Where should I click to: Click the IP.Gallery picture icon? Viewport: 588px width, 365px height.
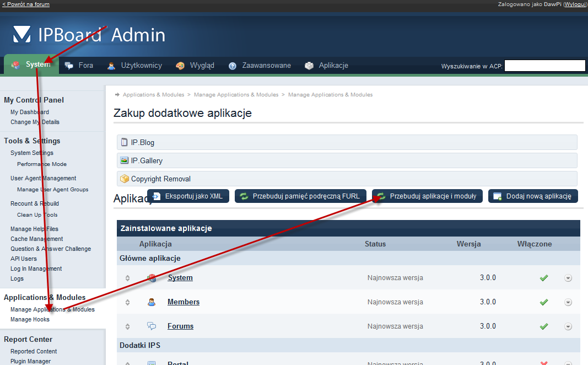tap(125, 160)
